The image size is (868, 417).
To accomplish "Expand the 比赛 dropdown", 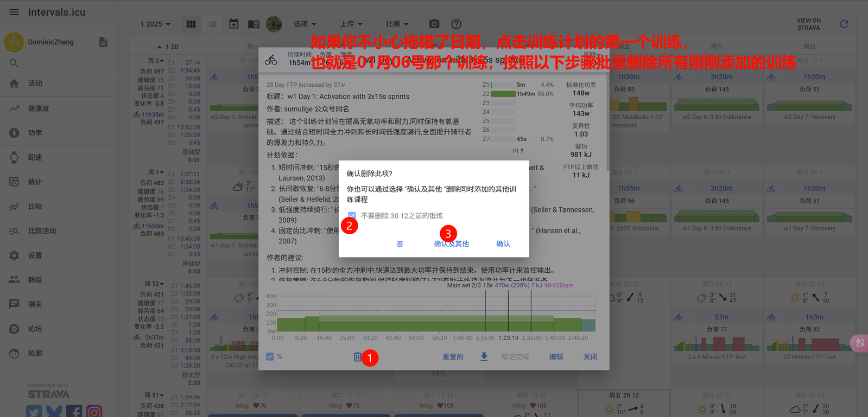I will click(x=397, y=24).
